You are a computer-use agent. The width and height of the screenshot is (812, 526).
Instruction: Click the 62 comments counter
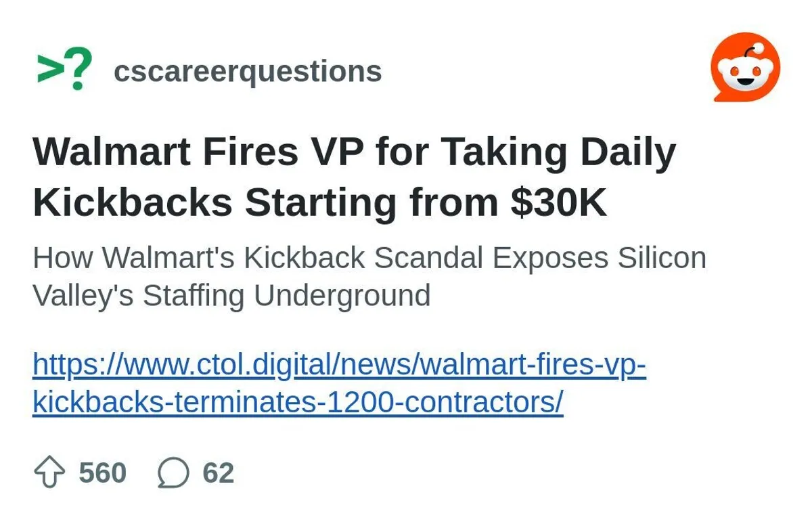[x=218, y=473]
